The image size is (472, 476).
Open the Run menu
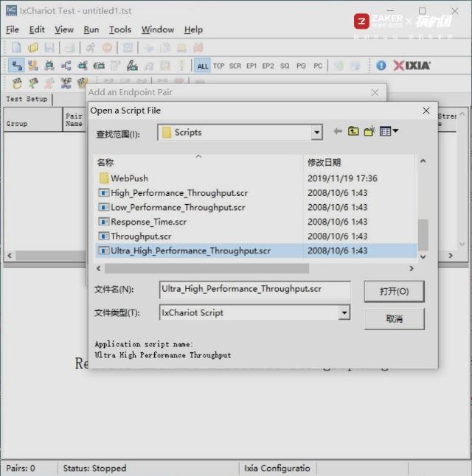91,29
